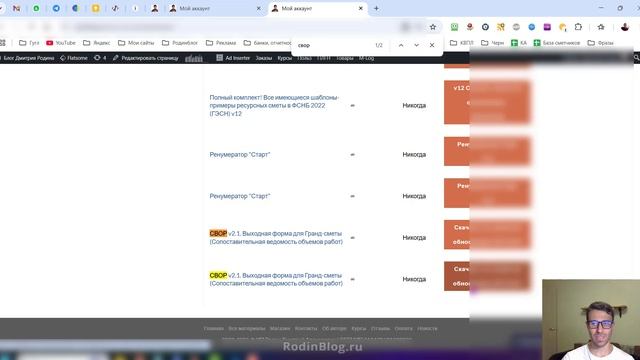Click the admin bar search magnifier icon

pyautogui.click(x=637, y=58)
